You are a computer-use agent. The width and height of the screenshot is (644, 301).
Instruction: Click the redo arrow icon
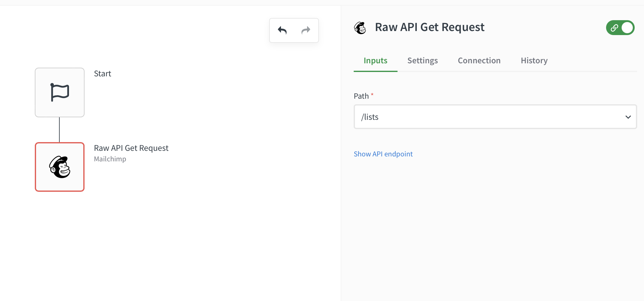pos(306,30)
